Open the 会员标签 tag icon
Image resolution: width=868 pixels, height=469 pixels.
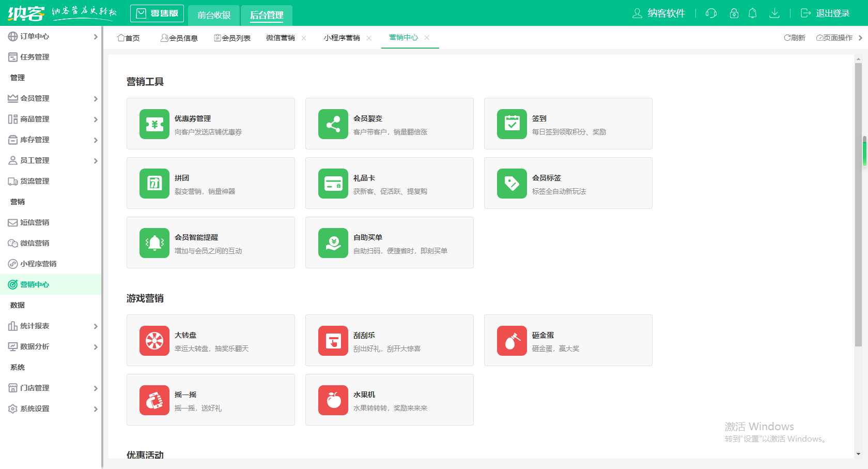click(x=512, y=184)
